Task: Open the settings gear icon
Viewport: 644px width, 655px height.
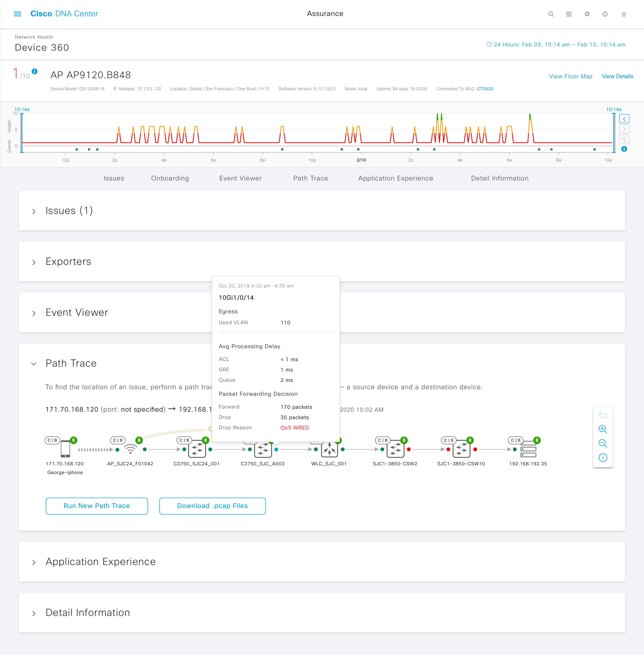Action: 587,14
